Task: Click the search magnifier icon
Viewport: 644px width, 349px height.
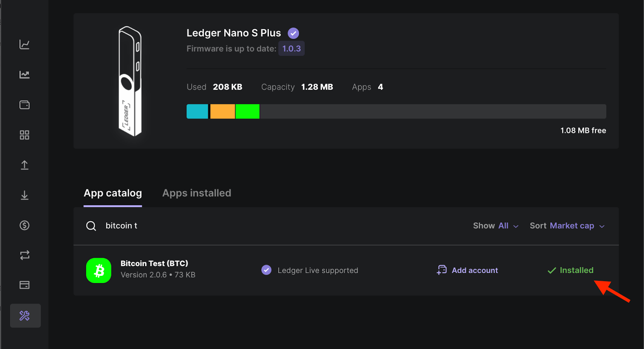Action: (91, 226)
